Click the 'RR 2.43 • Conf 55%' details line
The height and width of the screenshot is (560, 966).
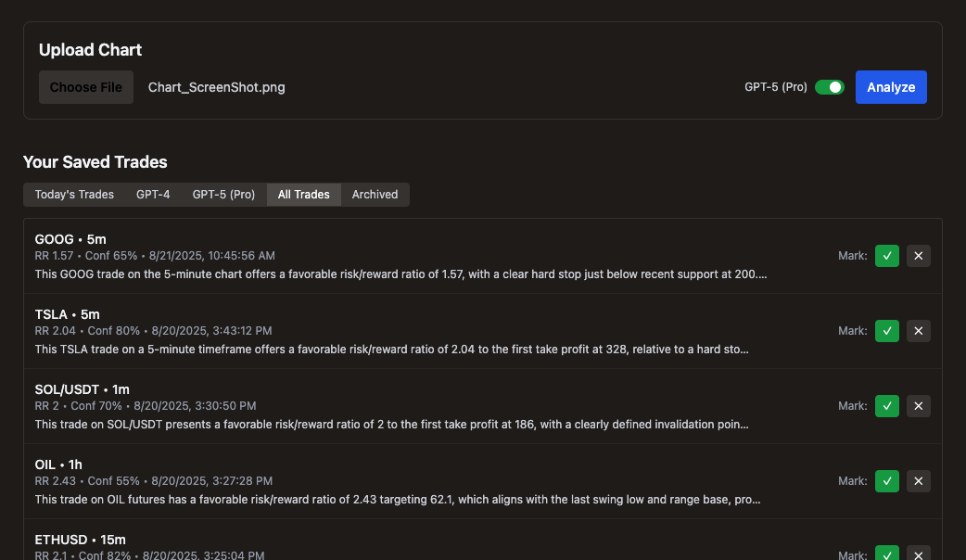[x=153, y=481]
